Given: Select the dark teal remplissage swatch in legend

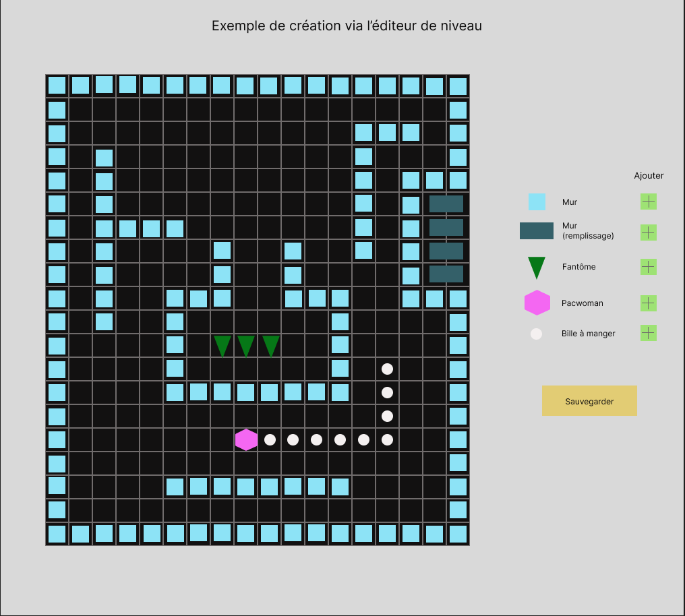Looking at the screenshot, I should point(537,231).
